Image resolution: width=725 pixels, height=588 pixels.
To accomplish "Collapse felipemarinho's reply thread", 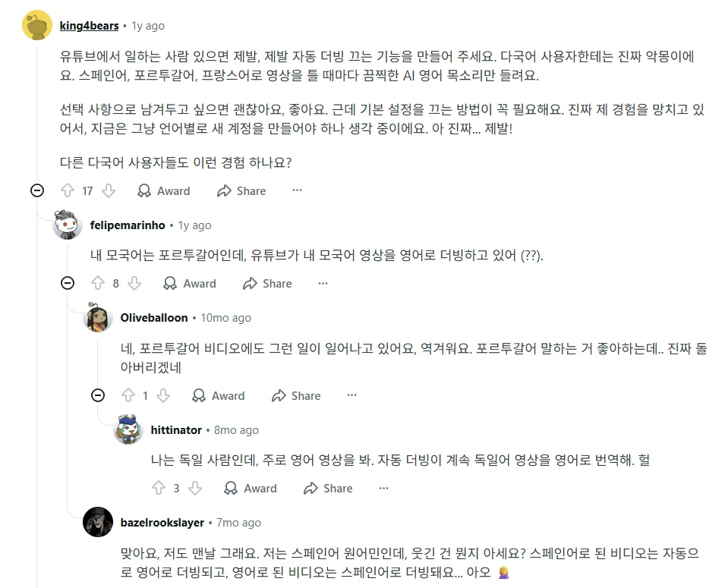I will [67, 283].
